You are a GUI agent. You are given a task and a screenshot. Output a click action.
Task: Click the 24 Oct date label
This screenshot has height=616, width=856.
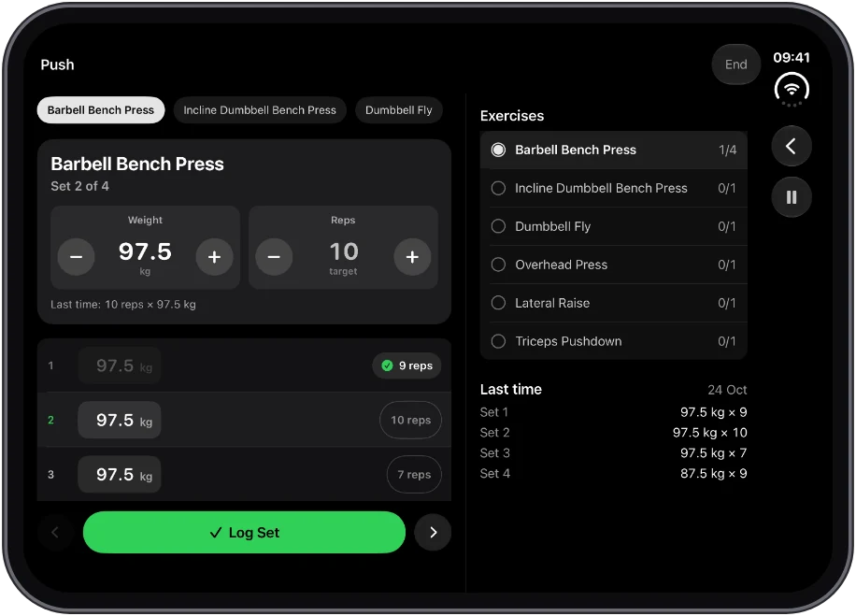(x=727, y=390)
